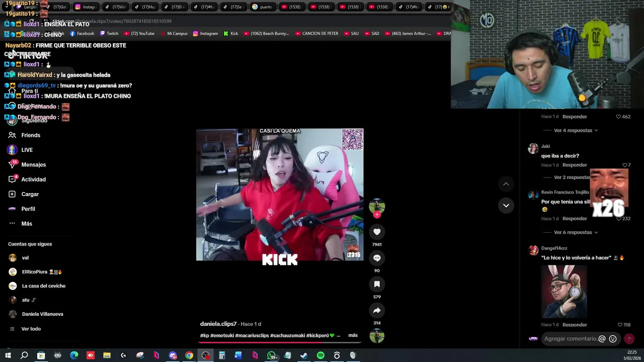The height and width of the screenshot is (362, 644).
Task: Reply to Kevin Francisco Trujillo's comment
Action: pos(575,219)
